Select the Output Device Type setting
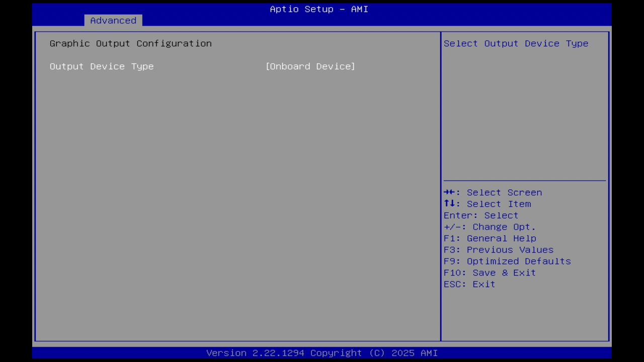 click(102, 66)
